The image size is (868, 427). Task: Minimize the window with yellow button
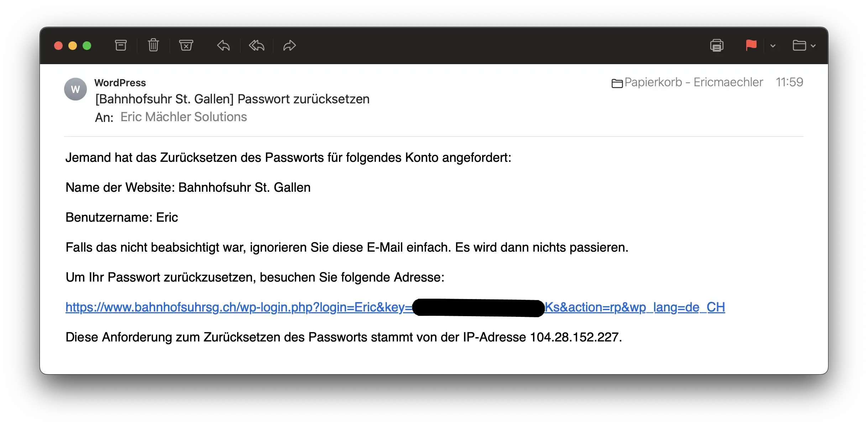click(73, 46)
